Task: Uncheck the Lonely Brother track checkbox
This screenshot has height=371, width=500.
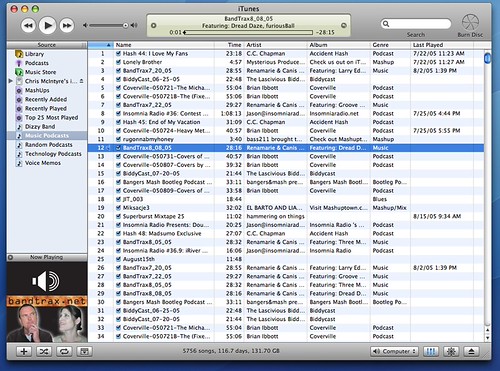Action: coord(118,62)
